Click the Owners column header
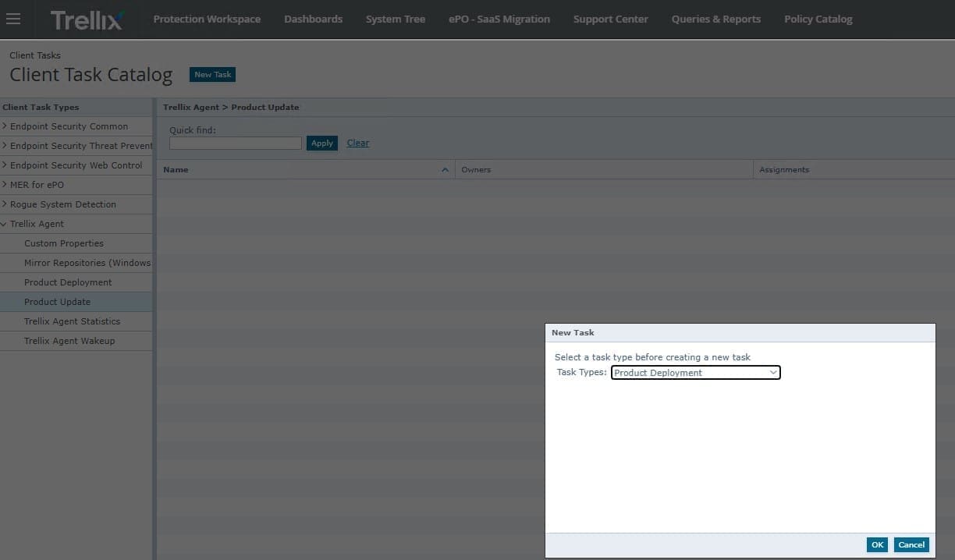 (604, 169)
